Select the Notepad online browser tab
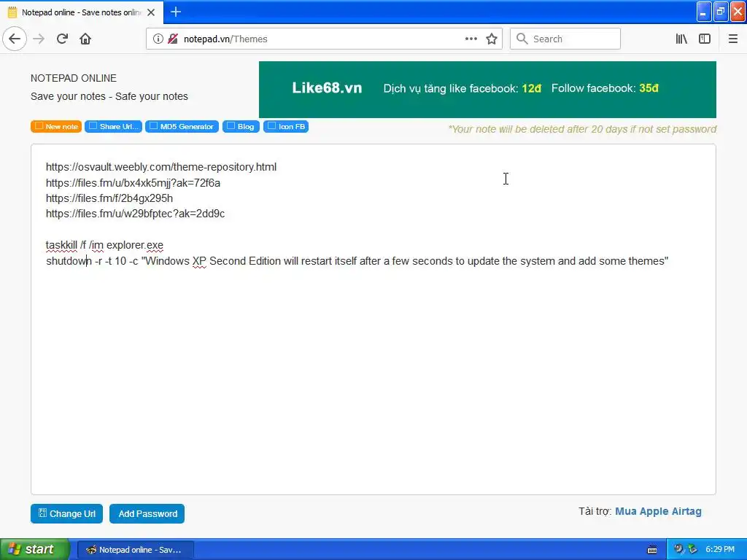747x560 pixels. tap(82, 12)
